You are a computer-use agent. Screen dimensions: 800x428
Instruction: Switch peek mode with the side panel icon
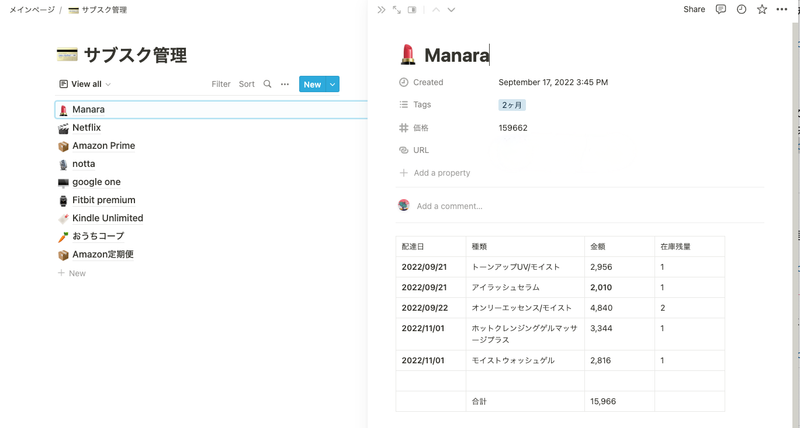coord(412,10)
